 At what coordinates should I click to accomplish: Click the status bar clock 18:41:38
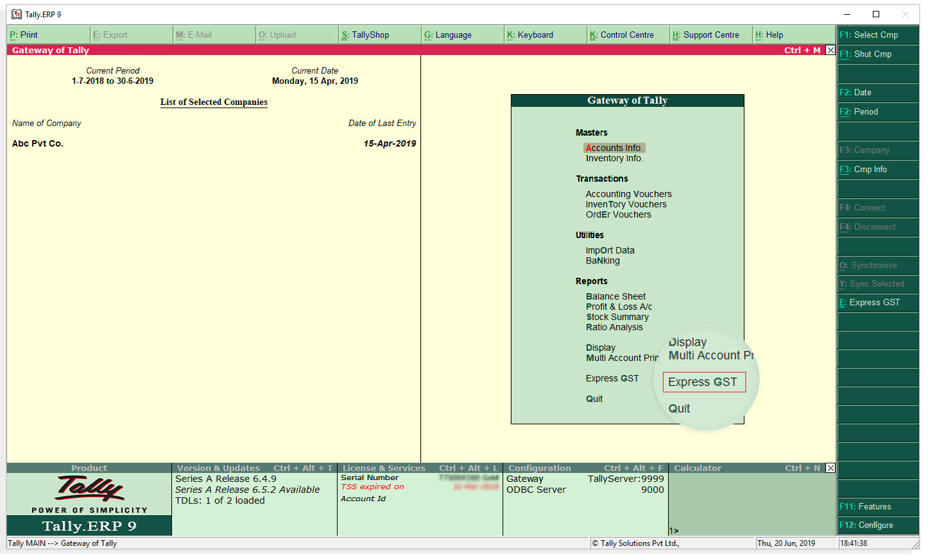(x=853, y=543)
